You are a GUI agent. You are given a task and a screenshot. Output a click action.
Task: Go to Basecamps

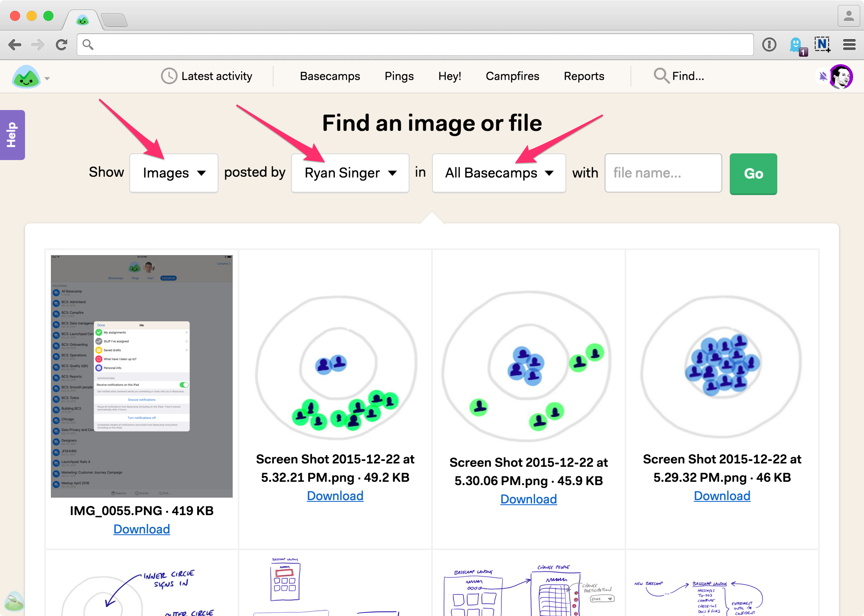[330, 76]
